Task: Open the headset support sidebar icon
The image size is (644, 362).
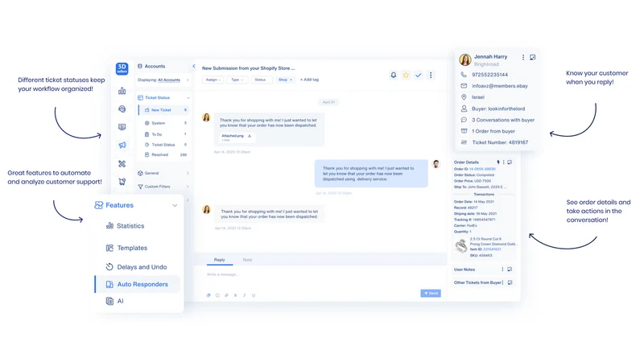Action: click(x=122, y=109)
